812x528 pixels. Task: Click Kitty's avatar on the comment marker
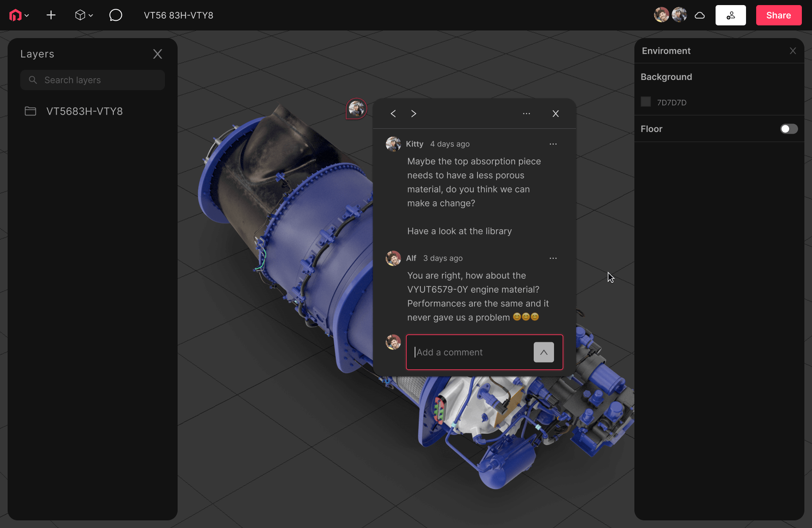click(x=356, y=109)
